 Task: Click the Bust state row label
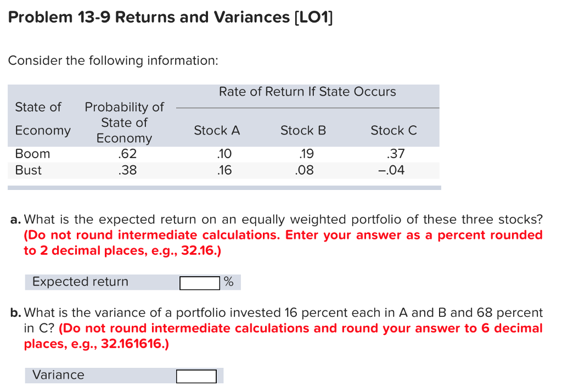click(30, 170)
